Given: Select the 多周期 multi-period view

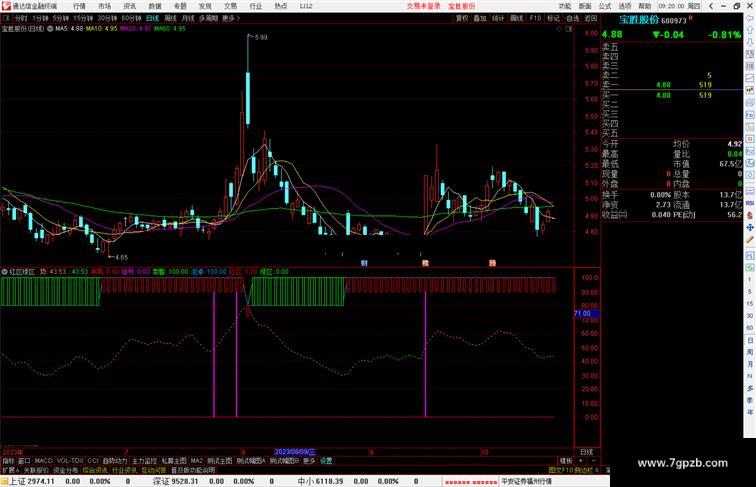Looking at the screenshot, I should tap(208, 18).
